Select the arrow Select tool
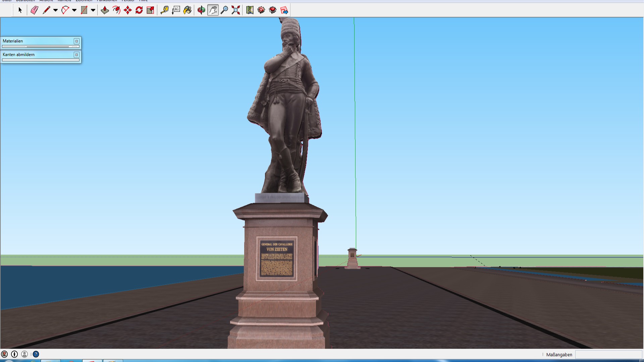644x362 pixels. pos(20,10)
